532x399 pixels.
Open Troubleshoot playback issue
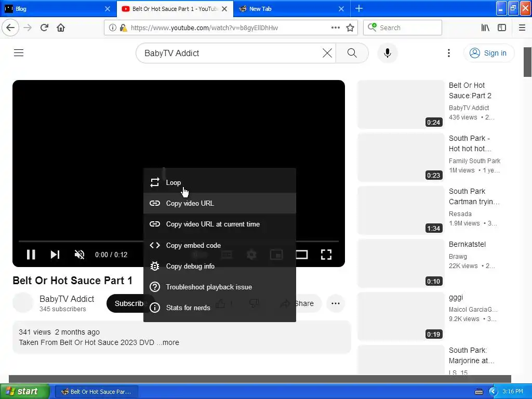[x=220, y=287]
